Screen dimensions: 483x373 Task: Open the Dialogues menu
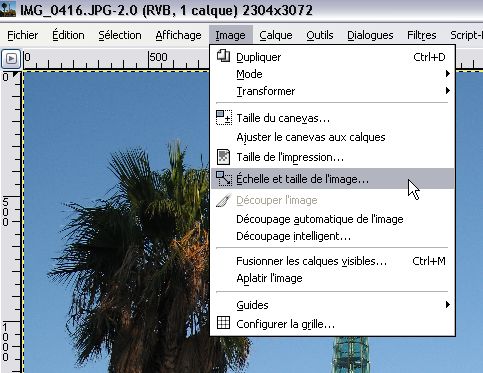pos(370,35)
